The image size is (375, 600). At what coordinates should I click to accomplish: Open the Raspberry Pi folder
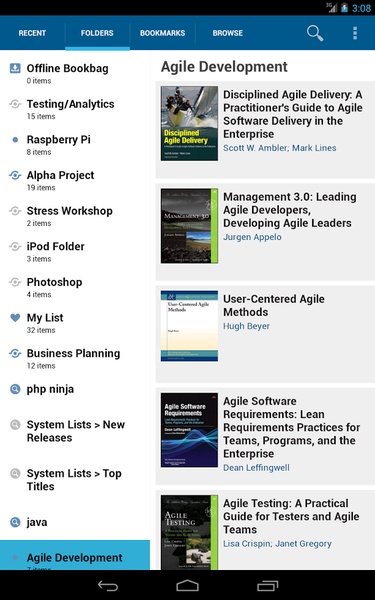coord(75,145)
